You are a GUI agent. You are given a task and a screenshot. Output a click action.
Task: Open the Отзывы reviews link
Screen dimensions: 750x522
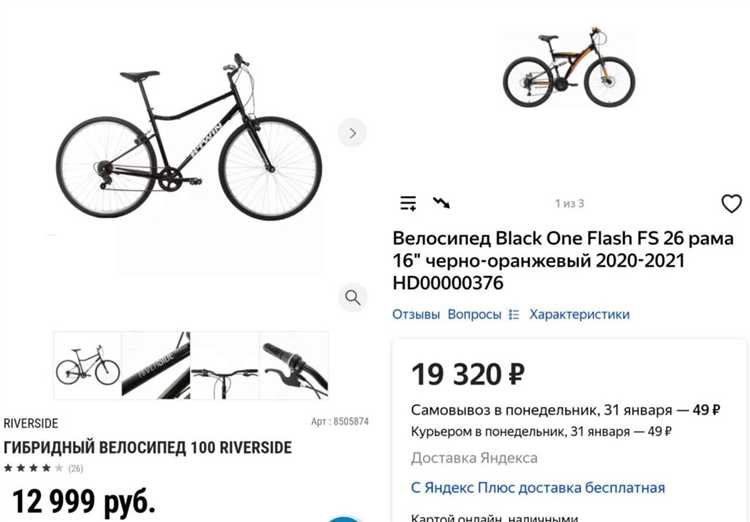click(x=416, y=314)
